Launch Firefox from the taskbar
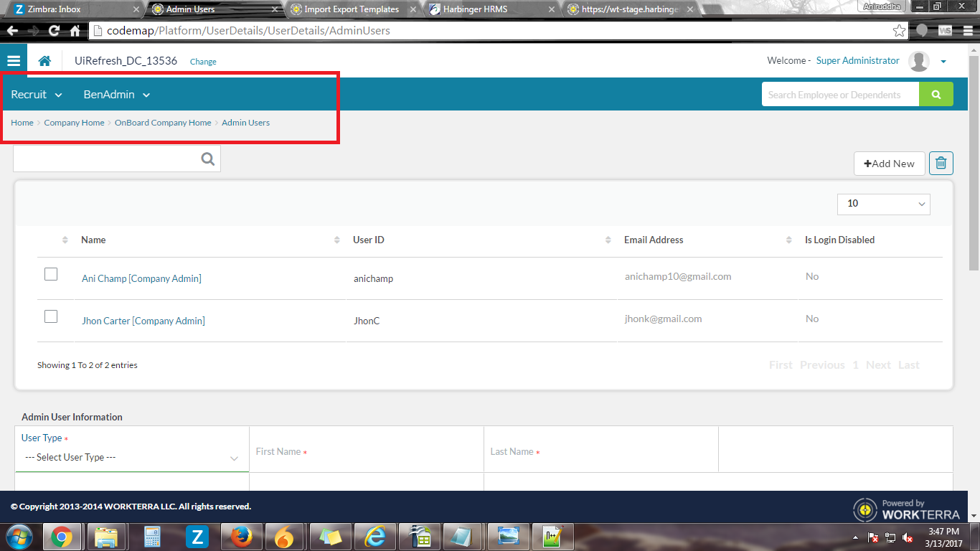This screenshot has height=551, width=980. click(x=240, y=536)
